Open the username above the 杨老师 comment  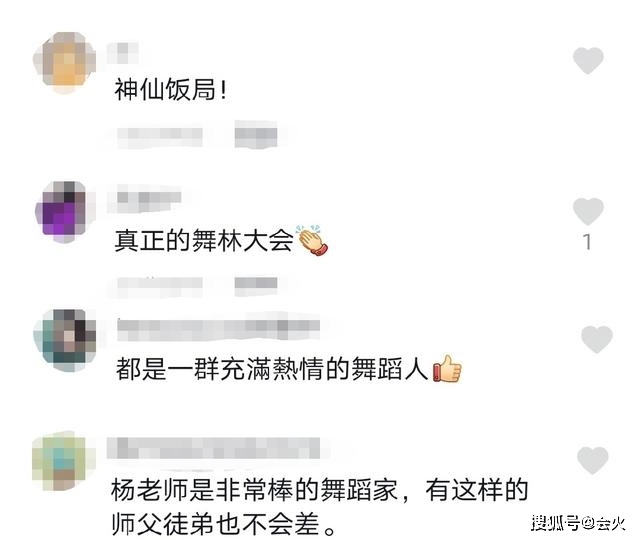[x=213, y=448]
